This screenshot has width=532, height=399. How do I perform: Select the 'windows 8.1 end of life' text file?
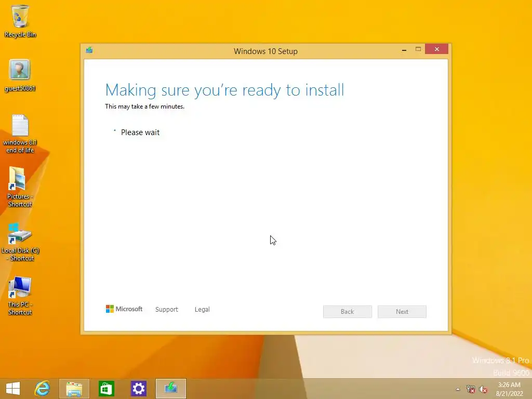click(20, 134)
